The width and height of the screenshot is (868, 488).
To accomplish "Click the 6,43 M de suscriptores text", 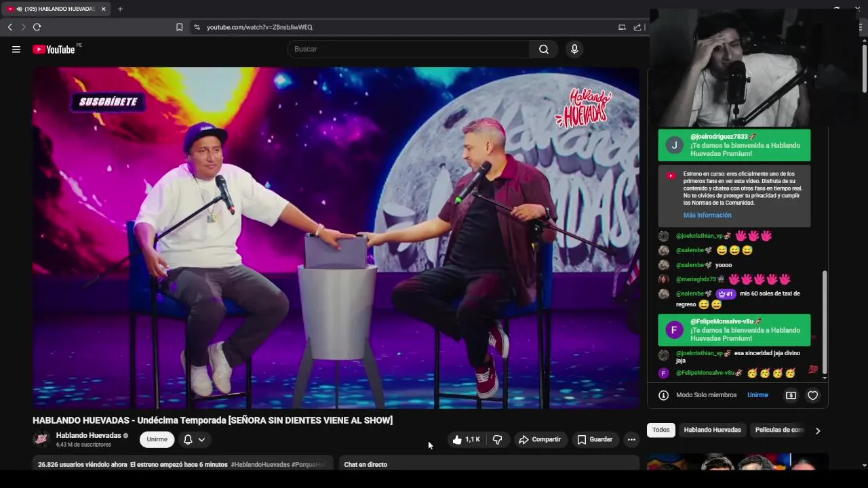I will tap(83, 445).
